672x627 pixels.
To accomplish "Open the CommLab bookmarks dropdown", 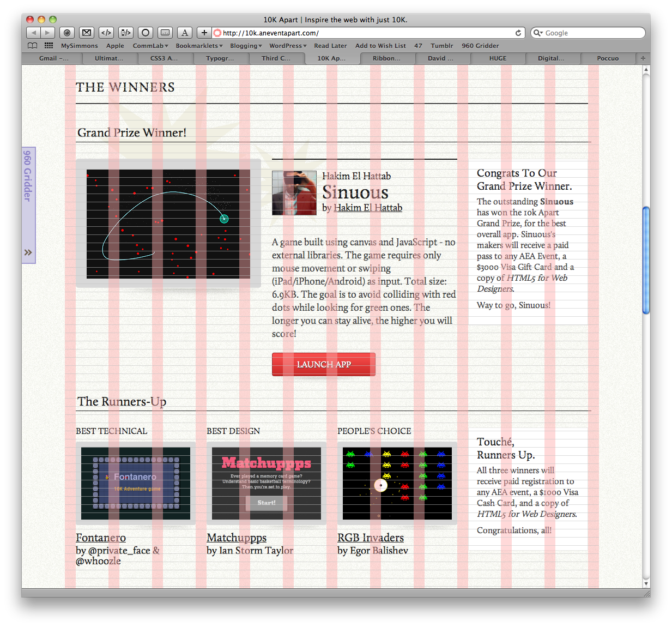I will (x=150, y=46).
